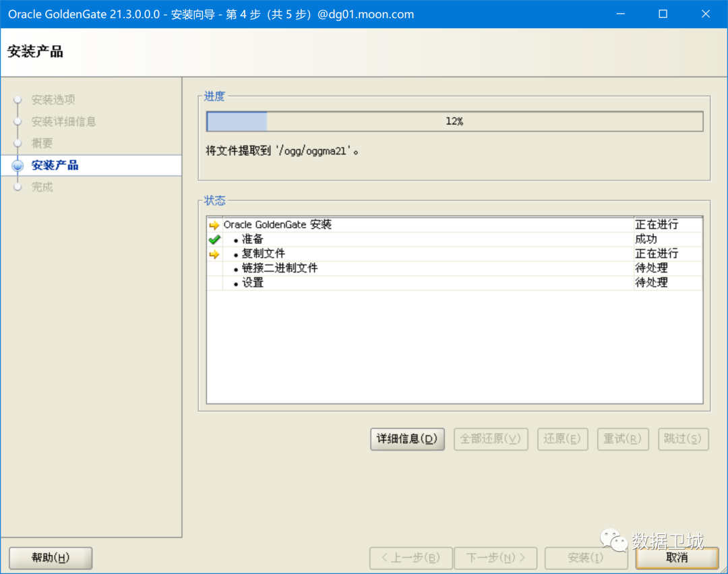Select the 完成 wizard step label
The height and width of the screenshot is (574, 728).
42,187
